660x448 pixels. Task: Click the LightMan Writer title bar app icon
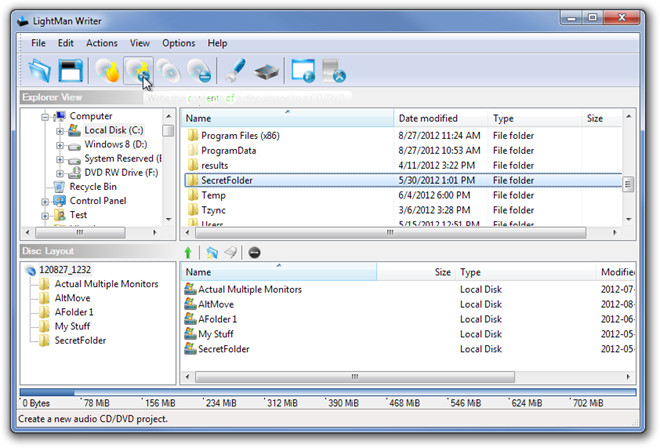pyautogui.click(x=23, y=21)
